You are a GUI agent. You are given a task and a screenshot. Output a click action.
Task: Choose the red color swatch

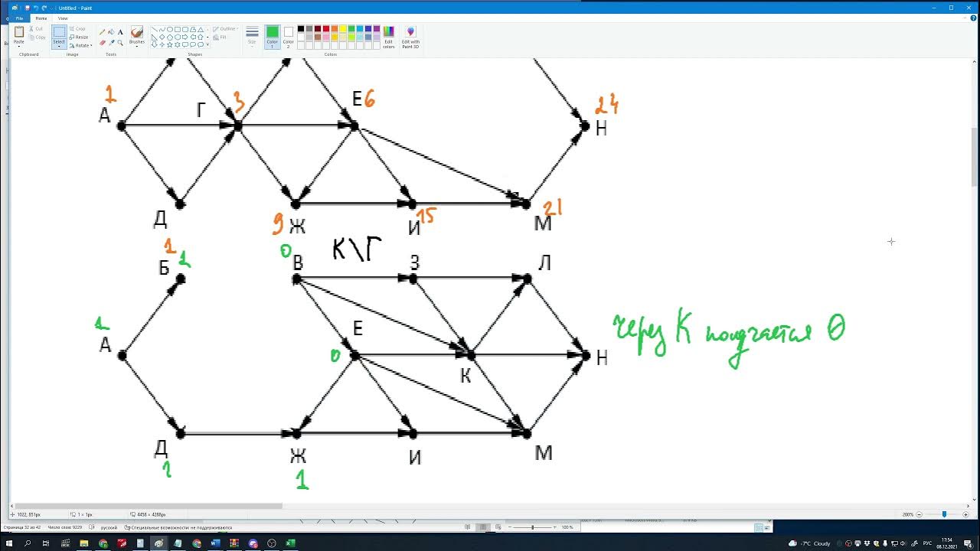(326, 28)
